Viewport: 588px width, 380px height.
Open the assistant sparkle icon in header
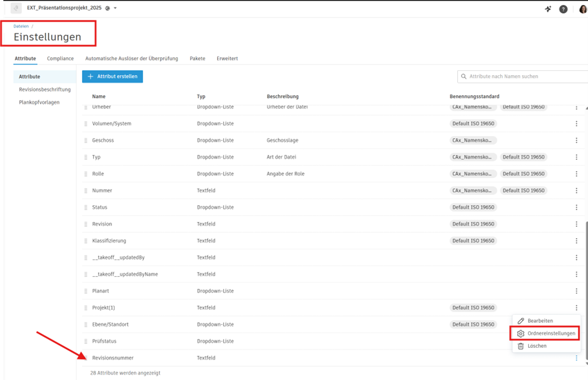coord(548,9)
